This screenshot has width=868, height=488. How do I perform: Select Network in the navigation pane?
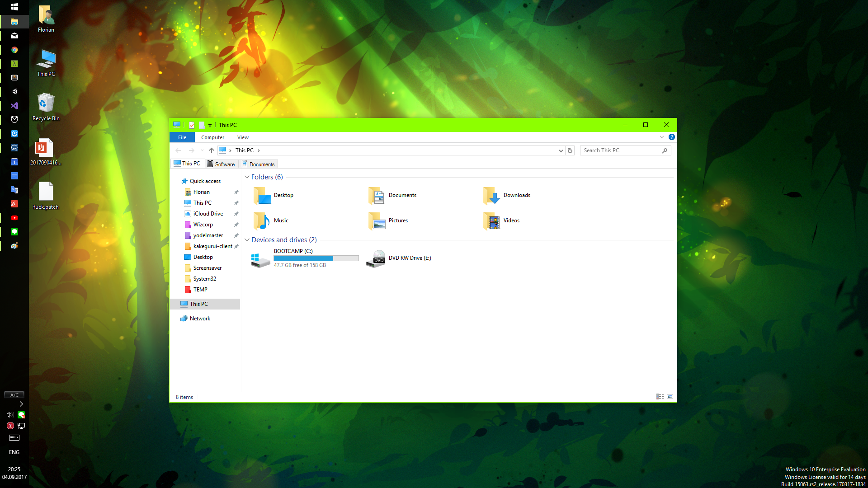(x=200, y=319)
